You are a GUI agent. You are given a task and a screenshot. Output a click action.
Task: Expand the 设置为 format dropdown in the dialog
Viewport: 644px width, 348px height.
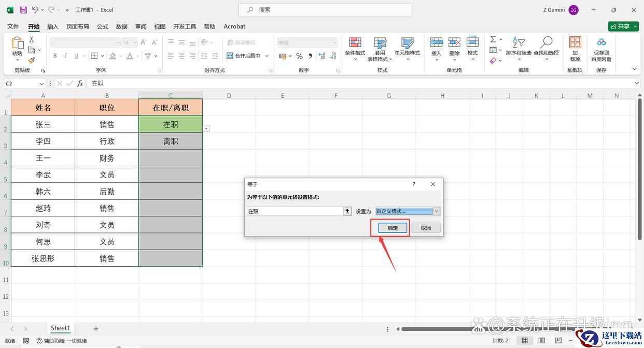(x=437, y=211)
